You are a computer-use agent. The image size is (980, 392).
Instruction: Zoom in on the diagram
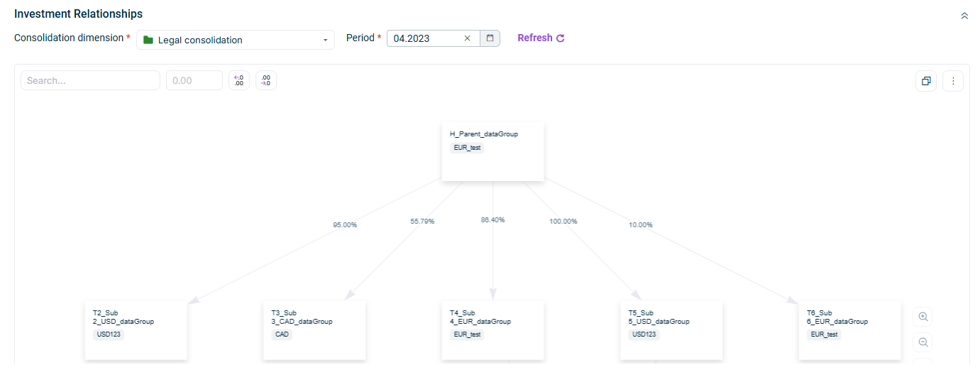point(923,317)
